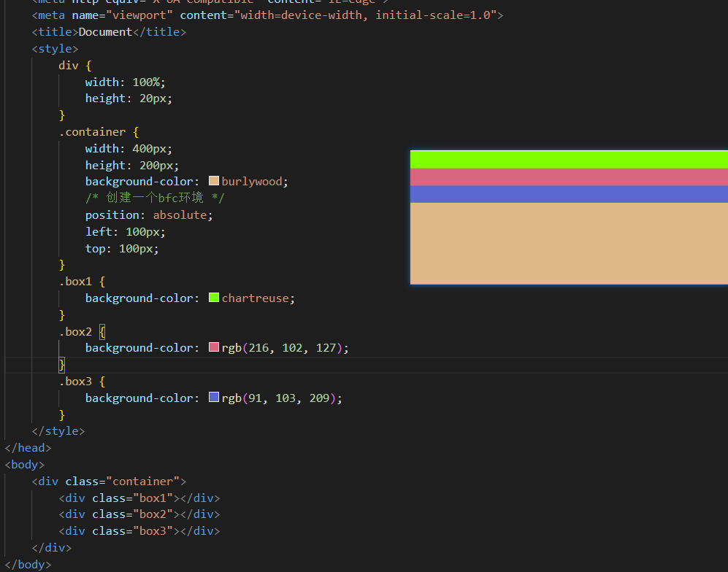Click the chartreuse color swatch
728x572 pixels.
click(213, 298)
